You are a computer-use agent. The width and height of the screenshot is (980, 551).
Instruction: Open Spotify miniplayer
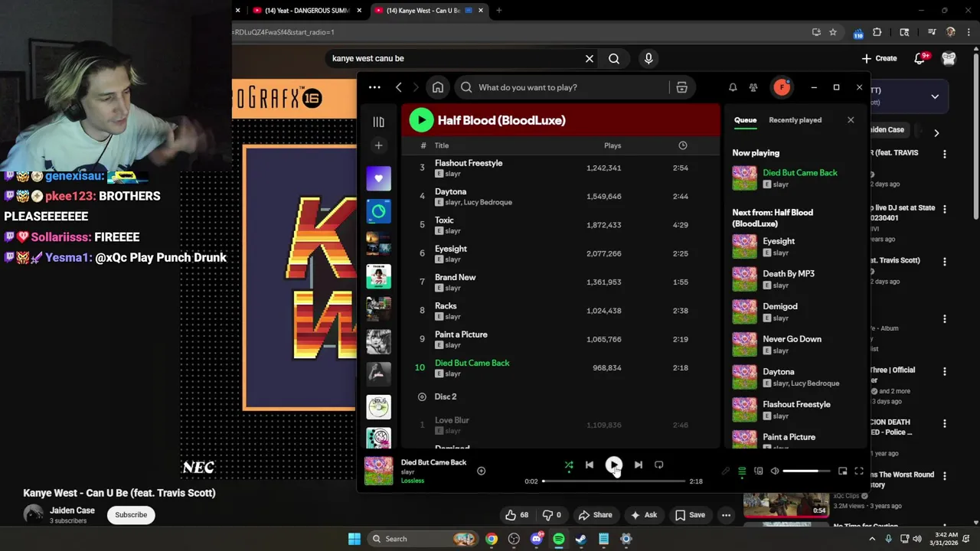point(843,471)
